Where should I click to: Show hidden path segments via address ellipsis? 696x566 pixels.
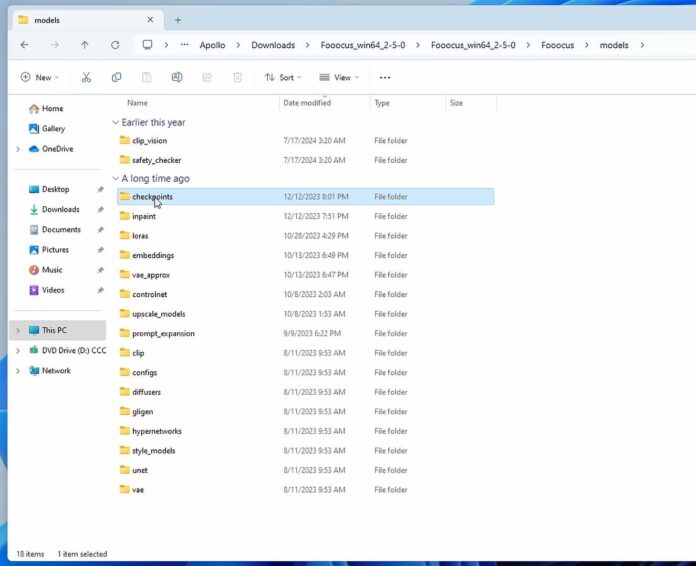[185, 45]
